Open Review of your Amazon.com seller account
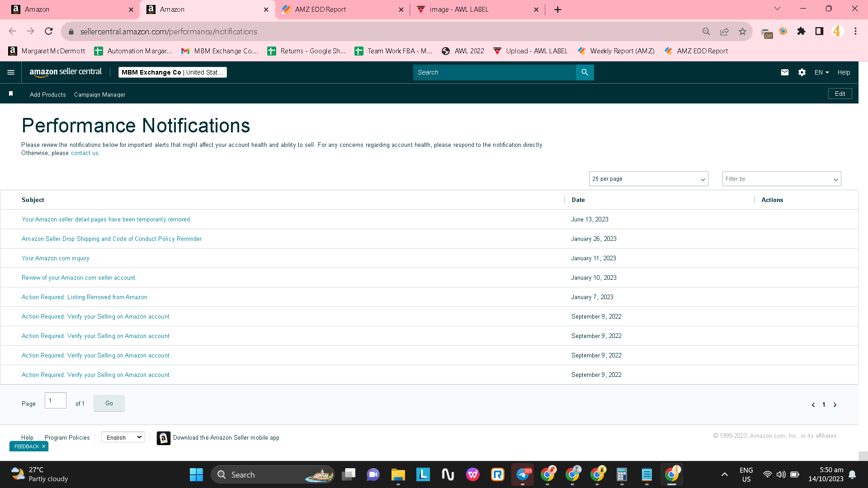Screen dimensions: 868x488 pyautogui.click(x=78, y=278)
